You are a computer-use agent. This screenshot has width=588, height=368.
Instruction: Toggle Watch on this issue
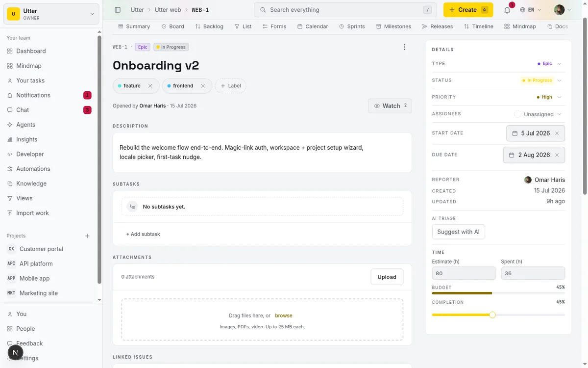[390, 106]
